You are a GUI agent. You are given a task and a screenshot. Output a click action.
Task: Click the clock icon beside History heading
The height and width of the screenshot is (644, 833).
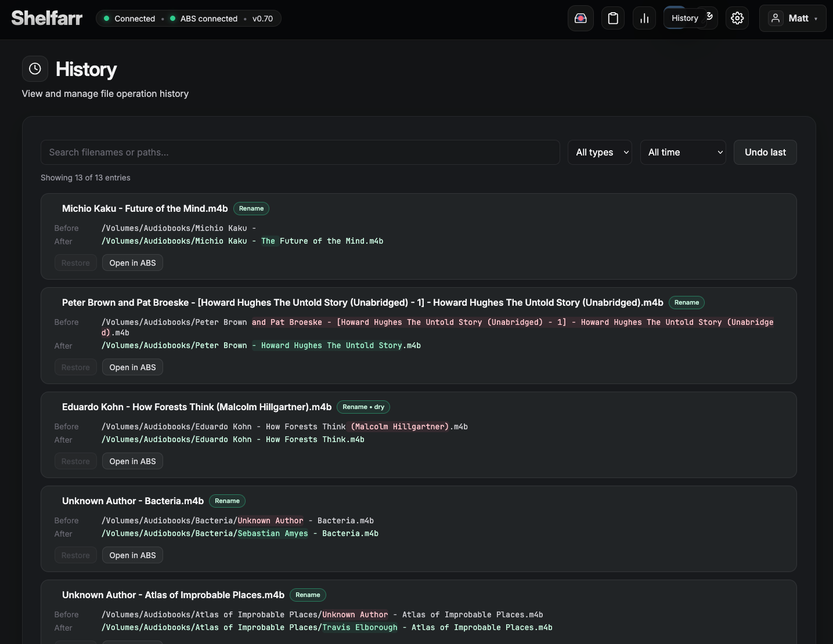tap(35, 69)
